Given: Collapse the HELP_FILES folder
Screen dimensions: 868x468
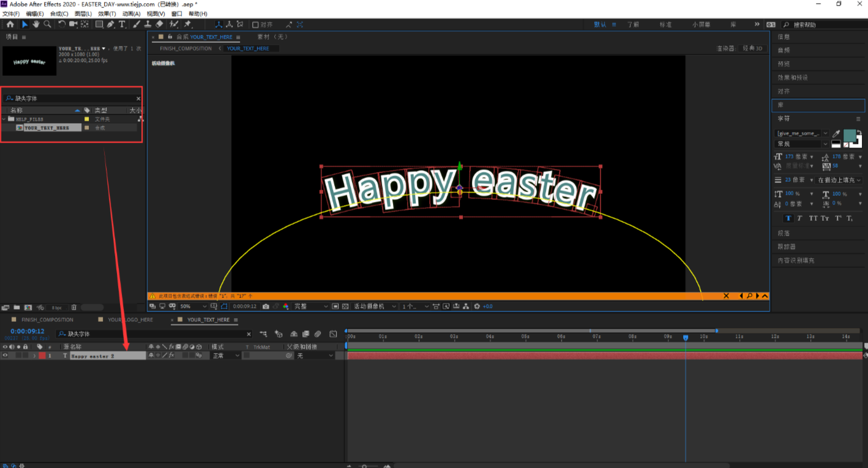Looking at the screenshot, I should pos(4,119).
